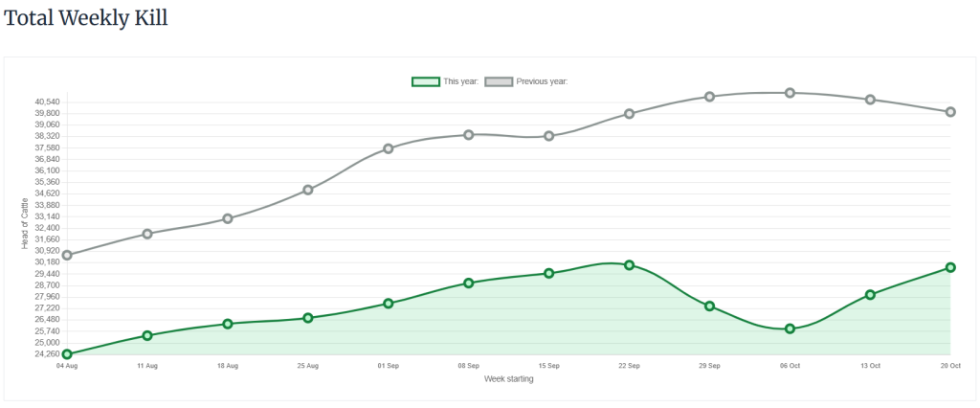Click the gray Previous year point at 04 Aug

(x=67, y=255)
